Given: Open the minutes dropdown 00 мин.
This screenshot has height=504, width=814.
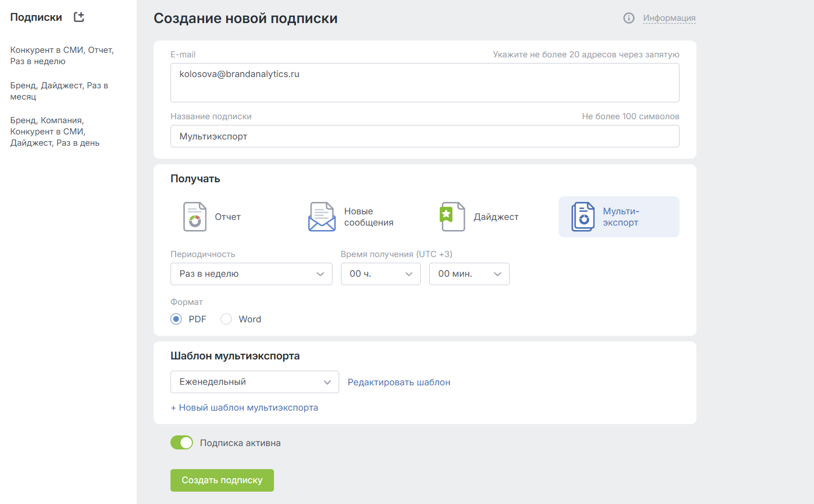Looking at the screenshot, I should 469,274.
